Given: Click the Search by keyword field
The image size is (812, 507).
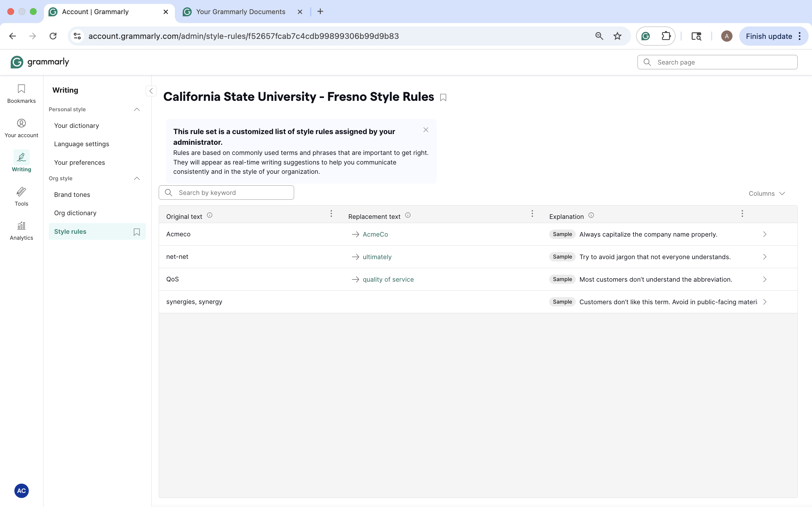Looking at the screenshot, I should [x=231, y=193].
